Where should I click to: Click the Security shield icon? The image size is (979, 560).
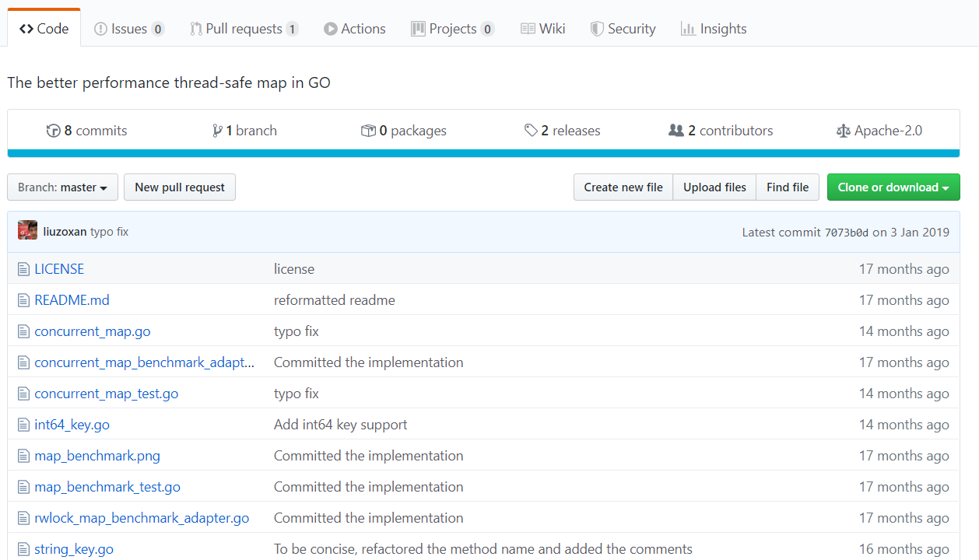(597, 29)
